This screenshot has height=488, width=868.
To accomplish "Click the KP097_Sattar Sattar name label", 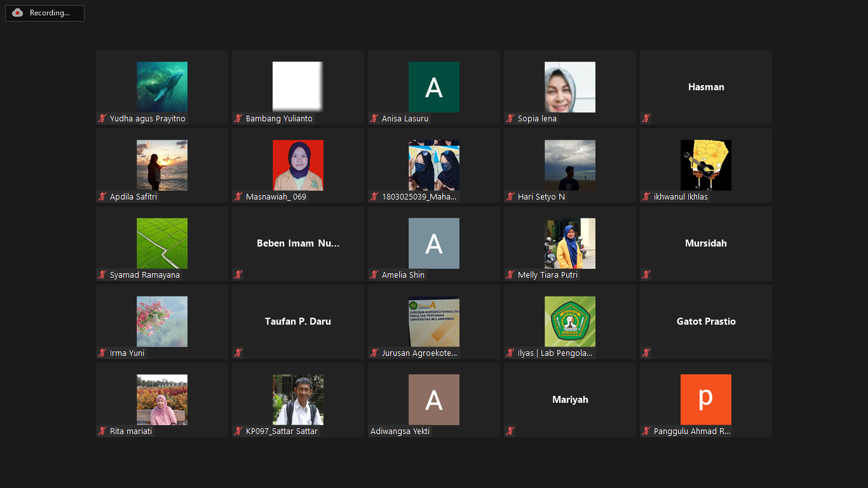I will pos(281,431).
